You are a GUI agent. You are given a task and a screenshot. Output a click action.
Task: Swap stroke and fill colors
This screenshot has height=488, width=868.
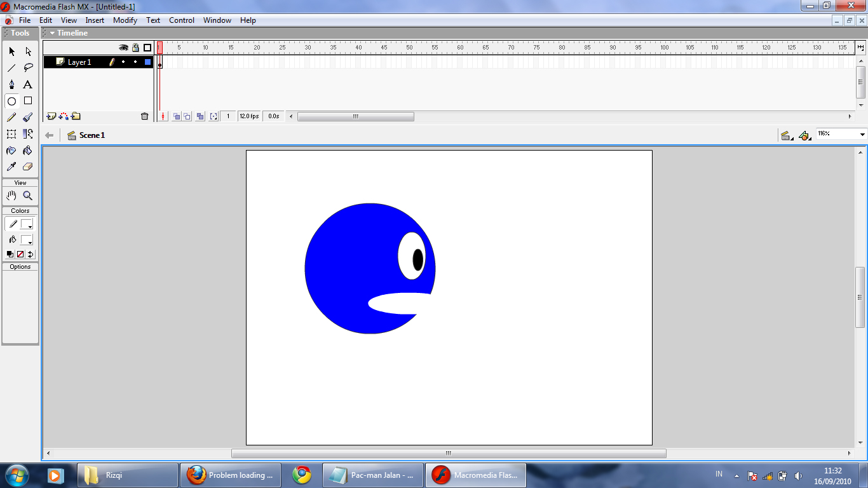click(31, 254)
